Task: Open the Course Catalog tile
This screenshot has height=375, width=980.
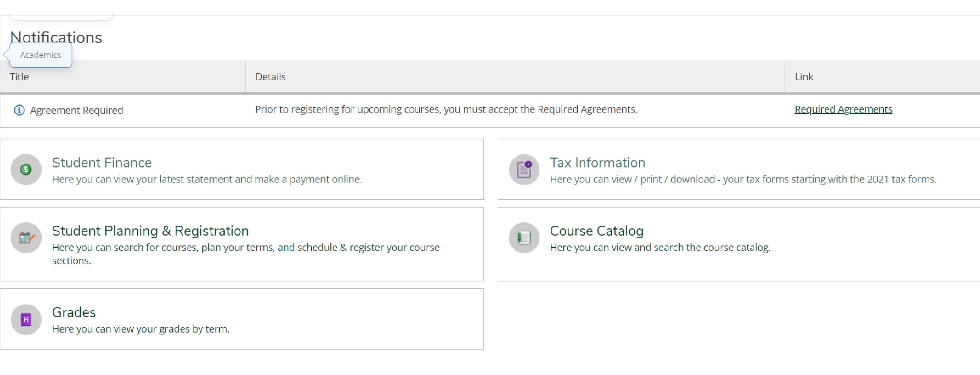Action: (597, 230)
